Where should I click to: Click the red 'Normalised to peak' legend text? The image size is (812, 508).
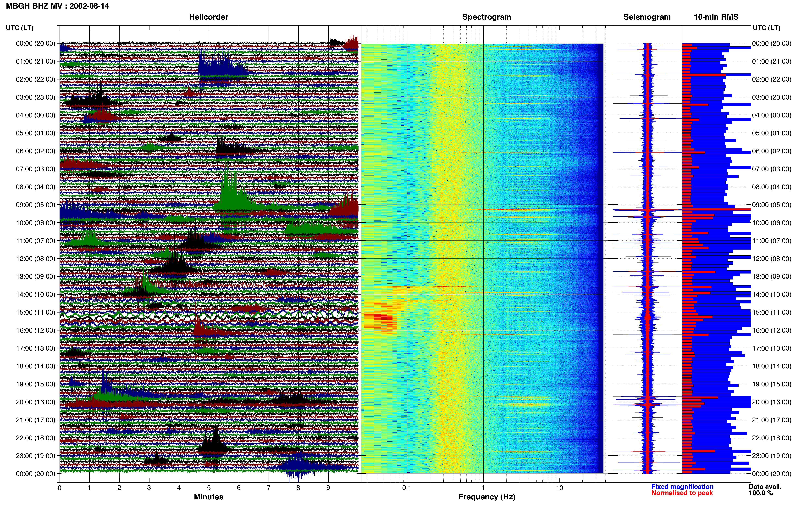click(x=682, y=493)
